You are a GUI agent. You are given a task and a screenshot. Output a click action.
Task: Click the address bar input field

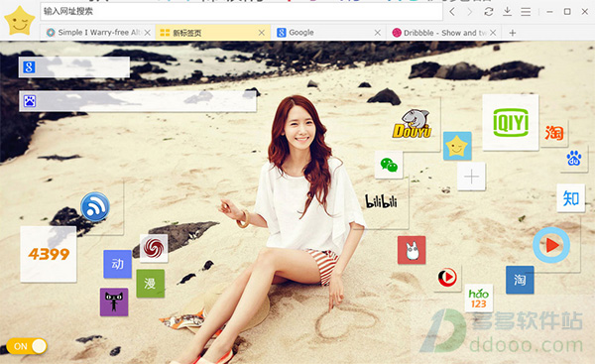241,11
